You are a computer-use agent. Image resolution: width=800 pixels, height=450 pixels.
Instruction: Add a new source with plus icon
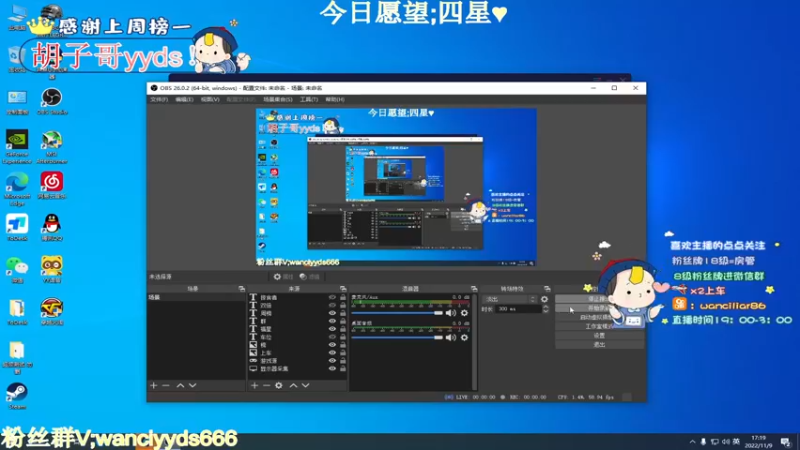254,385
